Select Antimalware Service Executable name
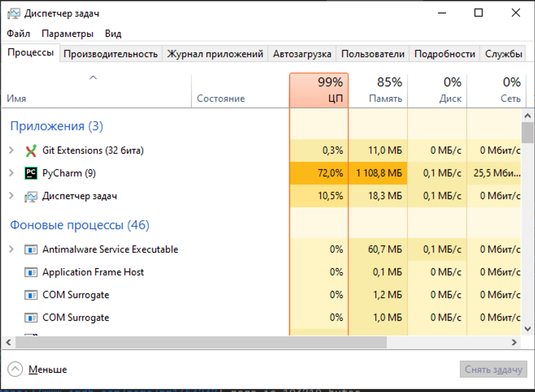This screenshot has width=535, height=392. [110, 250]
